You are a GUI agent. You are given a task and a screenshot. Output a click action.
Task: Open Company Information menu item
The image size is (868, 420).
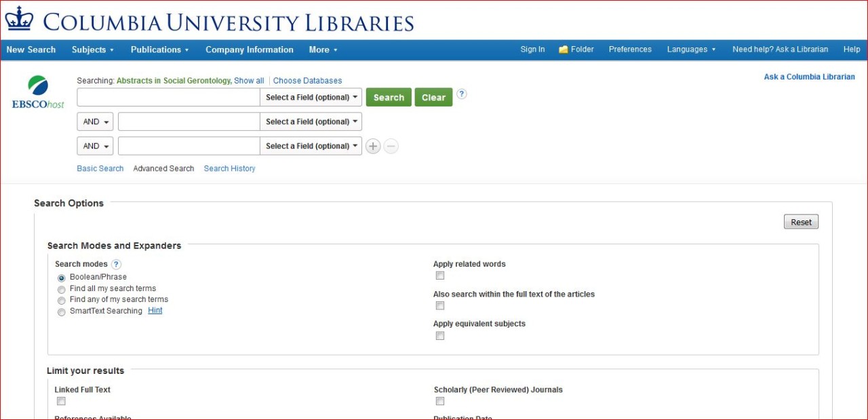(250, 50)
